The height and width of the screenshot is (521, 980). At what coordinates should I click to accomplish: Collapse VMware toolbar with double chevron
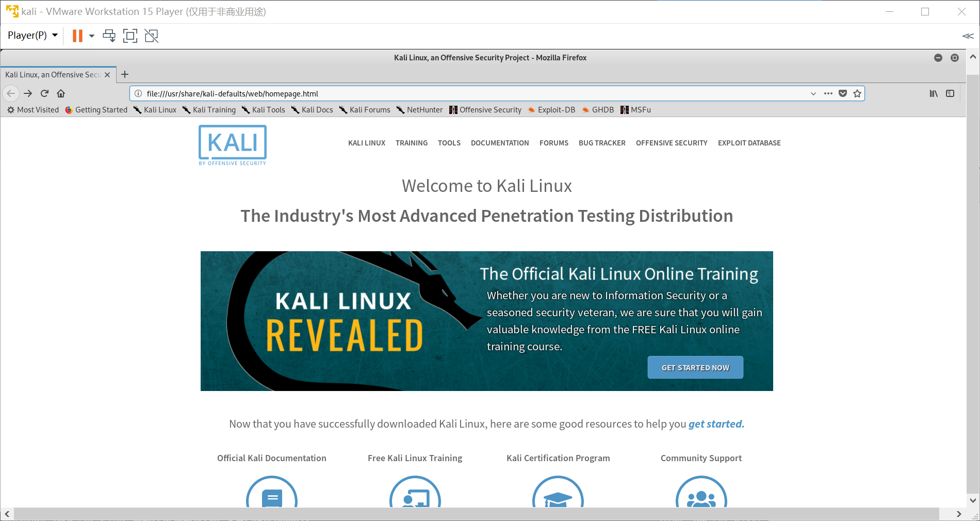pyautogui.click(x=968, y=36)
